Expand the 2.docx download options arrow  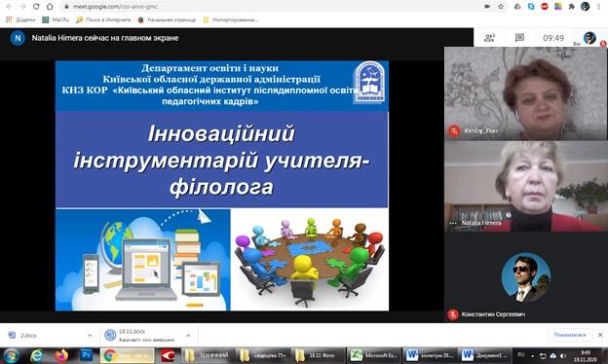(90, 336)
